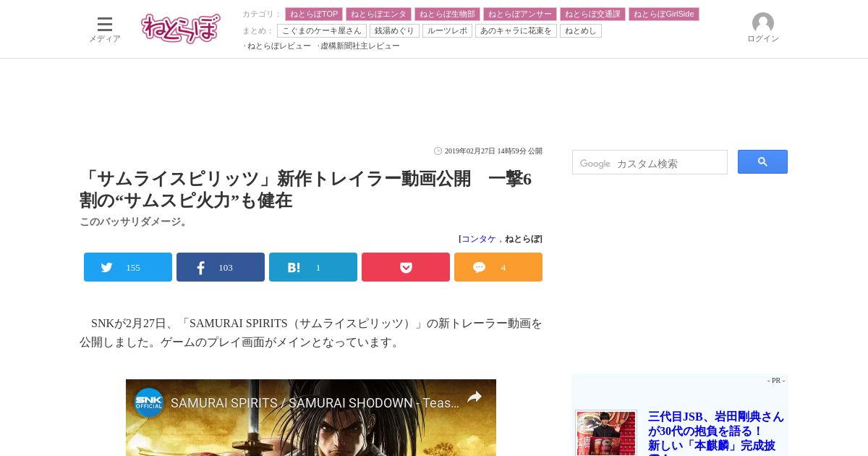Image resolution: width=868 pixels, height=456 pixels.
Task: Click the article headline サムライスピリッツ 新作トレイラー
Action: click(x=305, y=190)
